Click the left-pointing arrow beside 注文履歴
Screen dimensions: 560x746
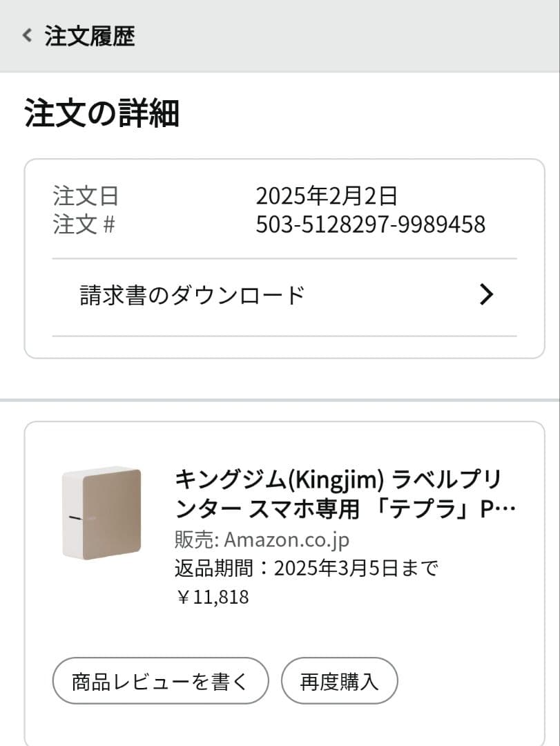26,35
